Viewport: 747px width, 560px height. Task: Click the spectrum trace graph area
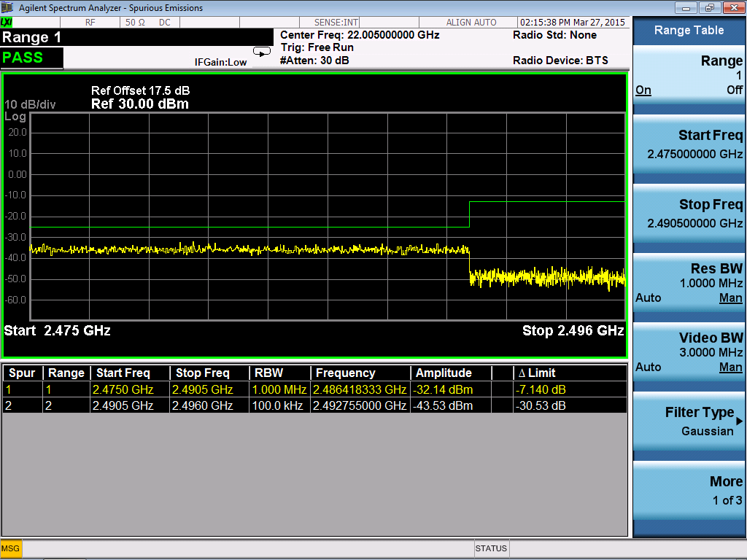pos(328,216)
